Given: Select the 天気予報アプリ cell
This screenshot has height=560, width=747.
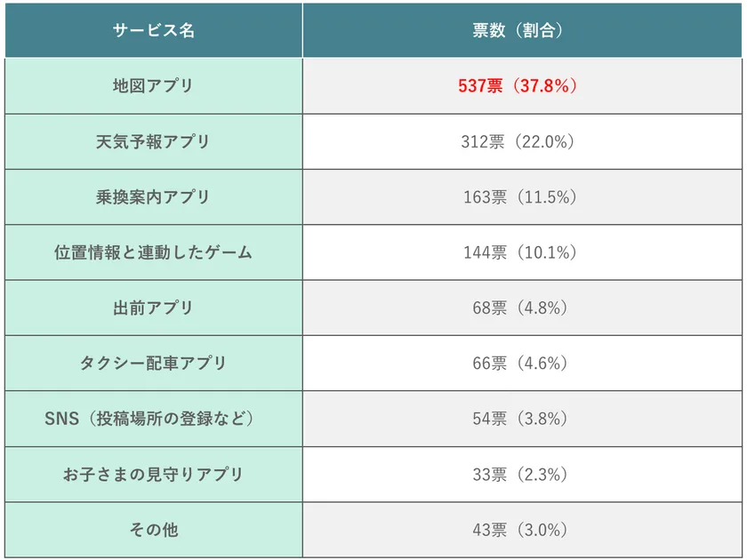Looking at the screenshot, I should (x=153, y=141).
